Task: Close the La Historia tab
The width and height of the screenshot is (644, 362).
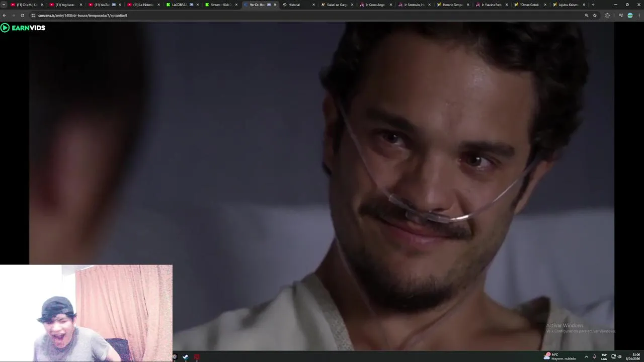Action: click(158, 5)
